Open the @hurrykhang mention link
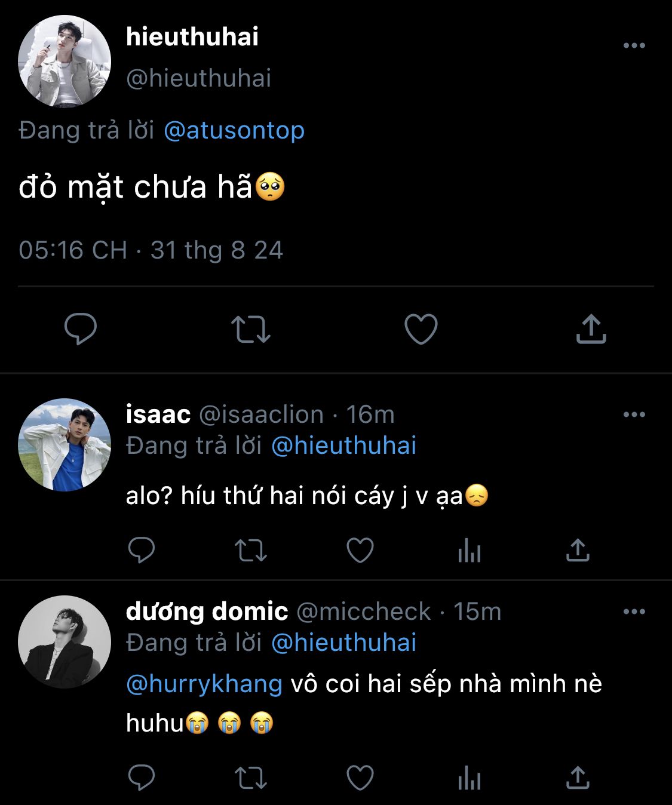Image resolution: width=672 pixels, height=805 pixels. point(204,684)
